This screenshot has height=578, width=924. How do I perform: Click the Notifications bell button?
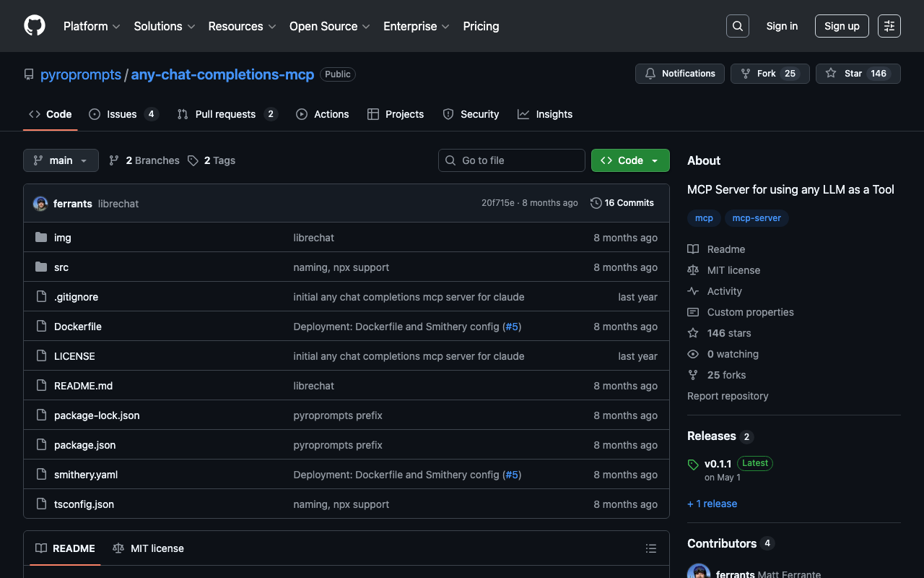679,74
